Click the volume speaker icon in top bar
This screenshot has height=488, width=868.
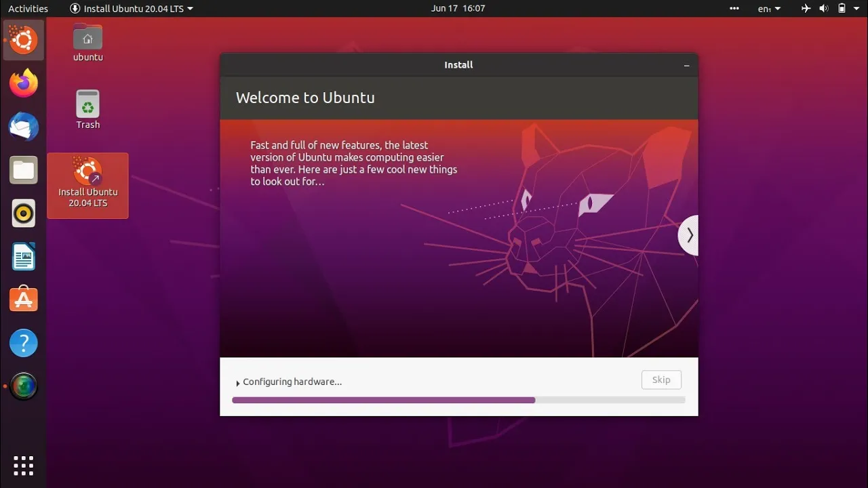824,9
